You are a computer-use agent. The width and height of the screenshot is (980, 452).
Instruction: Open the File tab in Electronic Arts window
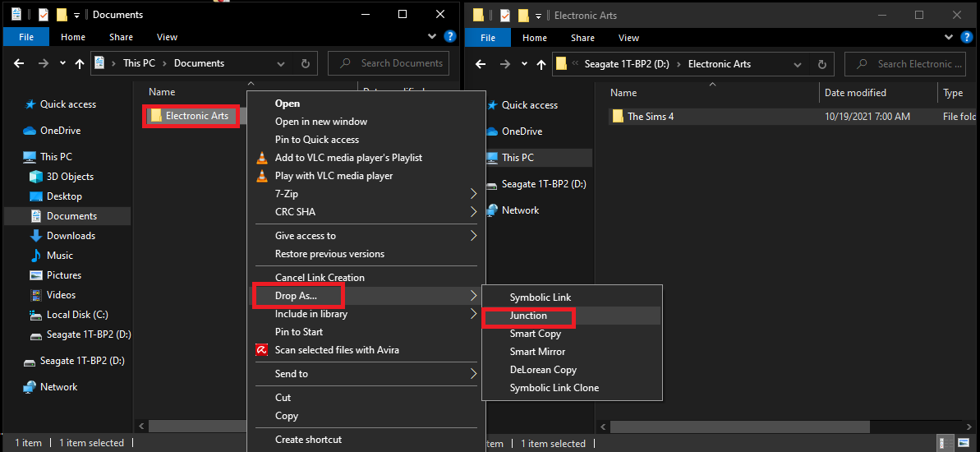point(487,38)
